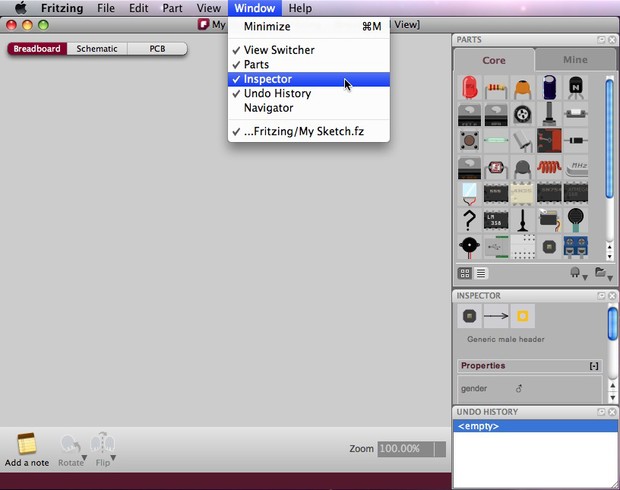
Task: Select the N transistor part
Action: (575, 88)
